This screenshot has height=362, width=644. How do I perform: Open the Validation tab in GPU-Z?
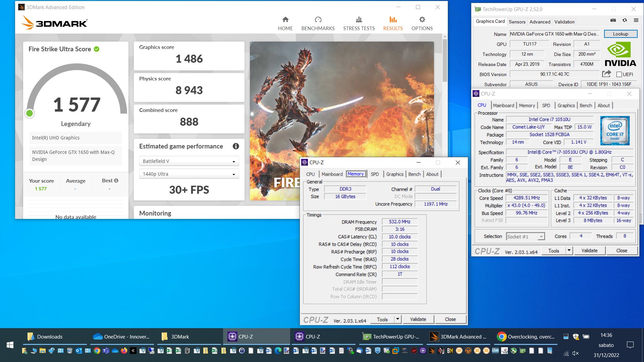(564, 22)
